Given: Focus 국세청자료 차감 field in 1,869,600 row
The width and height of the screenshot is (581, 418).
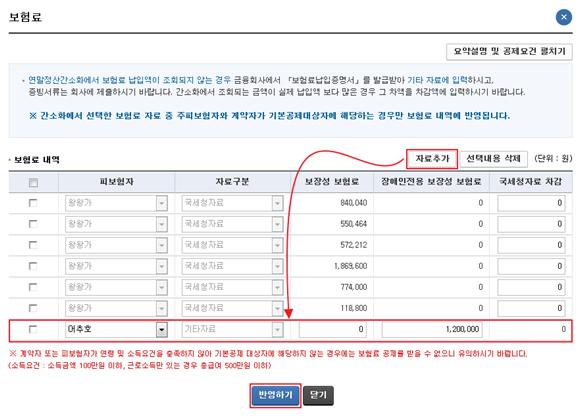Looking at the screenshot, I should (531, 266).
